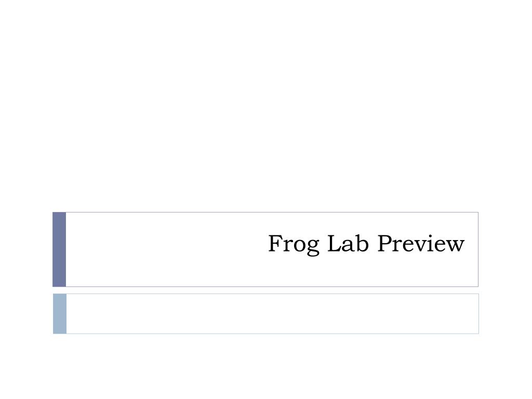This screenshot has width=532, height=399.
Task: Click the "Frog Lab Preview" title text
Action: click(x=366, y=244)
